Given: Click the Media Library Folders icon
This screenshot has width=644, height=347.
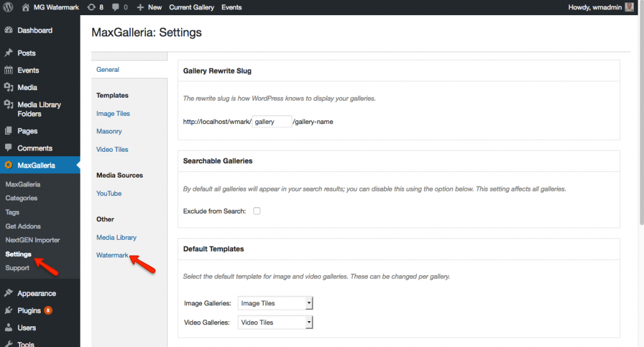Looking at the screenshot, I should coord(9,105).
